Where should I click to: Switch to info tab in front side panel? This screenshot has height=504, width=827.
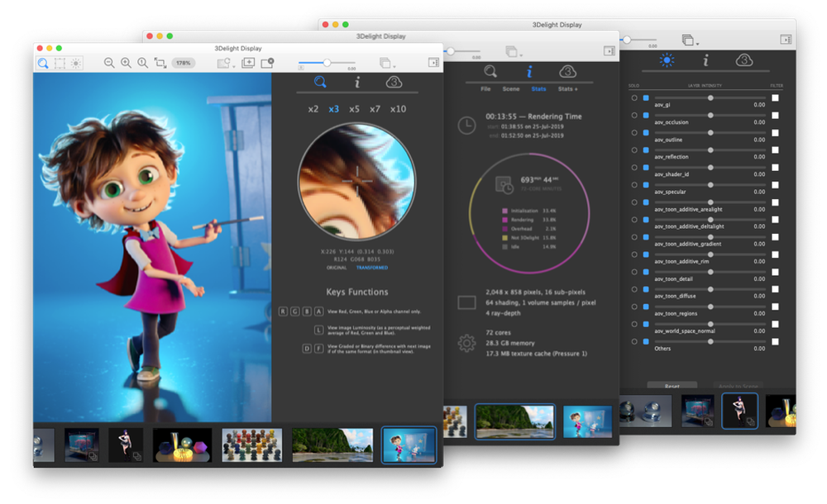pos(357,82)
